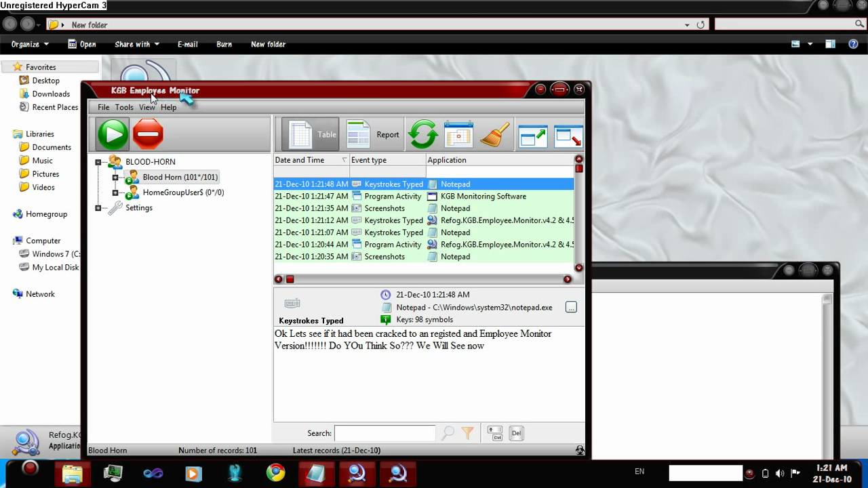868x488 pixels.
Task: Clear logs with the broom icon
Action: 495,134
